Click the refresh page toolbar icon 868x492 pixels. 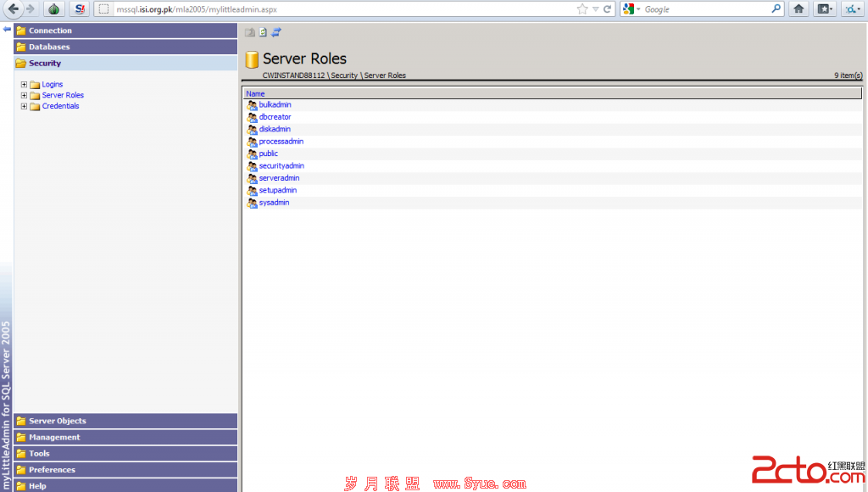click(263, 32)
